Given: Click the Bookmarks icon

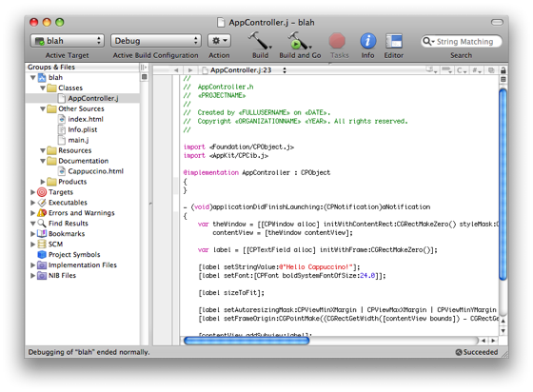Looking at the screenshot, I should tap(42, 234).
